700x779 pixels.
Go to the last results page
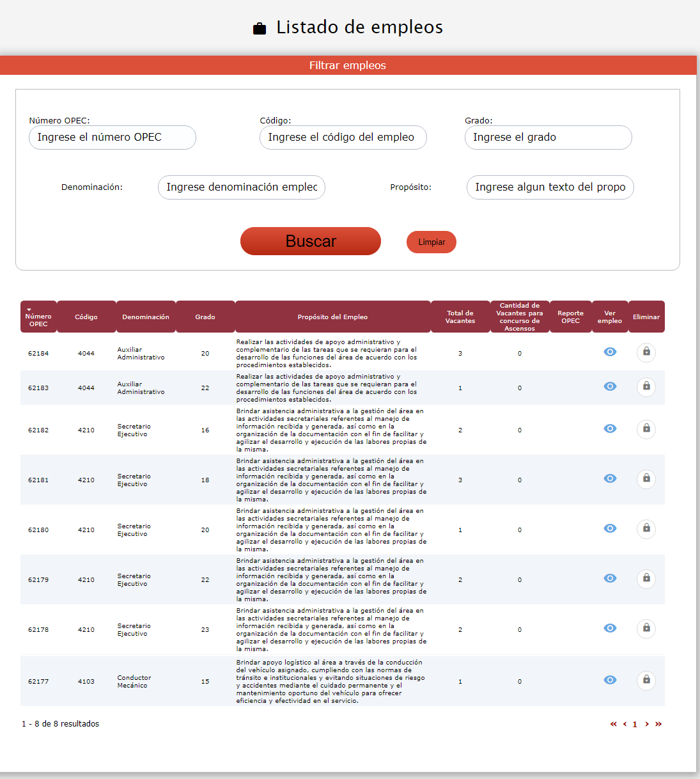point(658,724)
